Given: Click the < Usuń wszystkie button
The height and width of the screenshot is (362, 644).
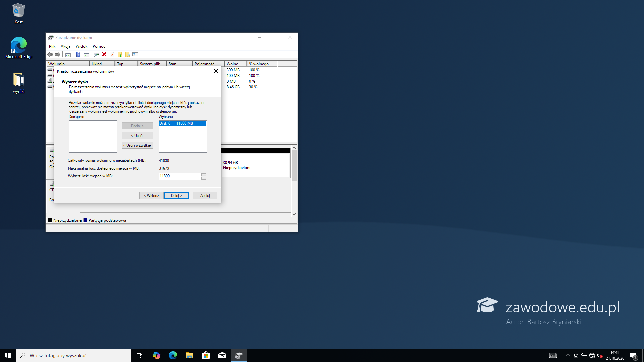Looking at the screenshot, I should pyautogui.click(x=137, y=145).
